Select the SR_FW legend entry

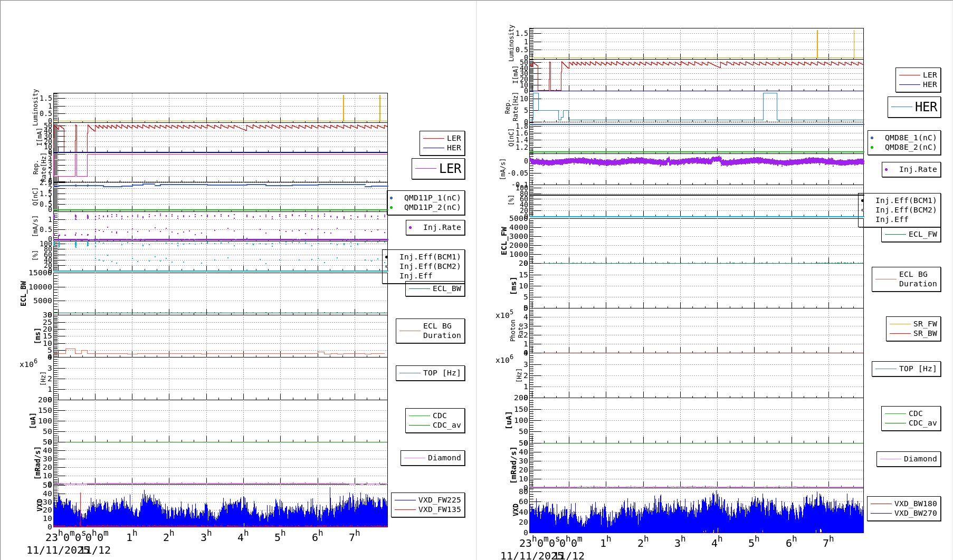coord(925,324)
